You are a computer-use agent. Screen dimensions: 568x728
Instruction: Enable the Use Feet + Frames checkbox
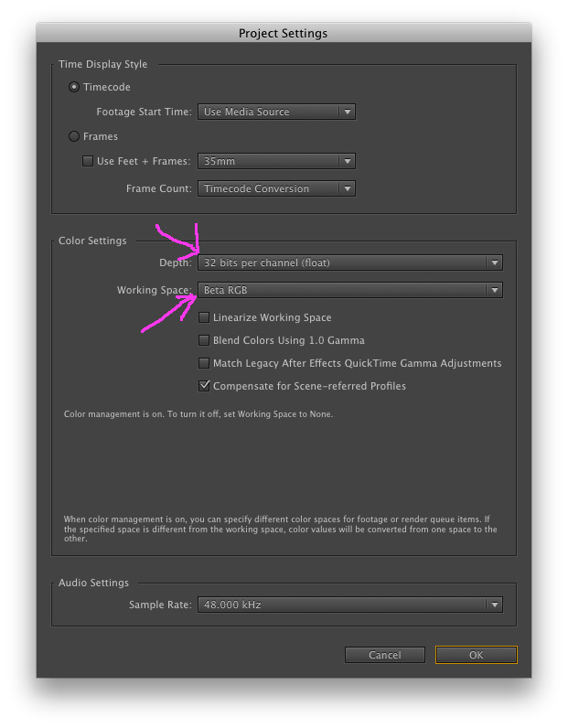click(87, 161)
